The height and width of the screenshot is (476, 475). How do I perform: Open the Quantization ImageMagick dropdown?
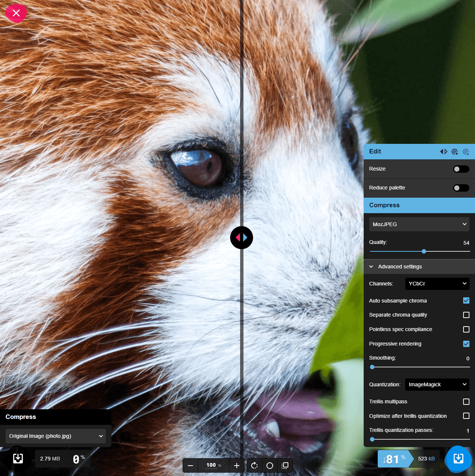click(x=437, y=384)
